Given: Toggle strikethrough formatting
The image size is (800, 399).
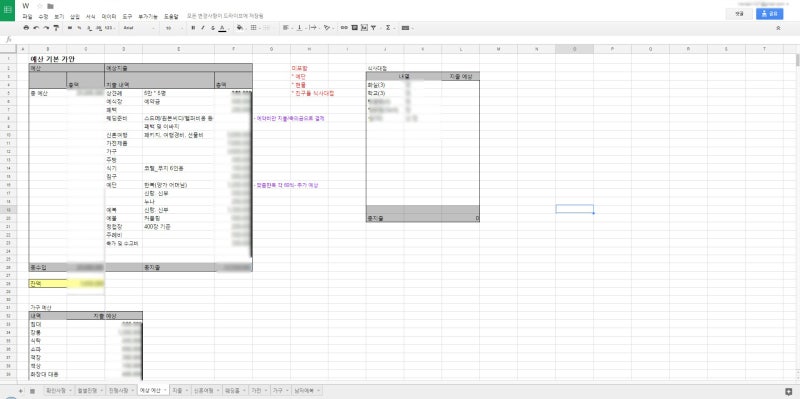Looking at the screenshot, I should (x=212, y=28).
